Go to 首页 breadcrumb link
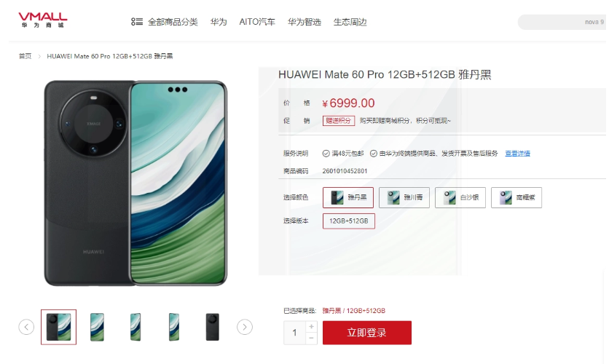This screenshot has width=609, height=364. click(x=25, y=56)
